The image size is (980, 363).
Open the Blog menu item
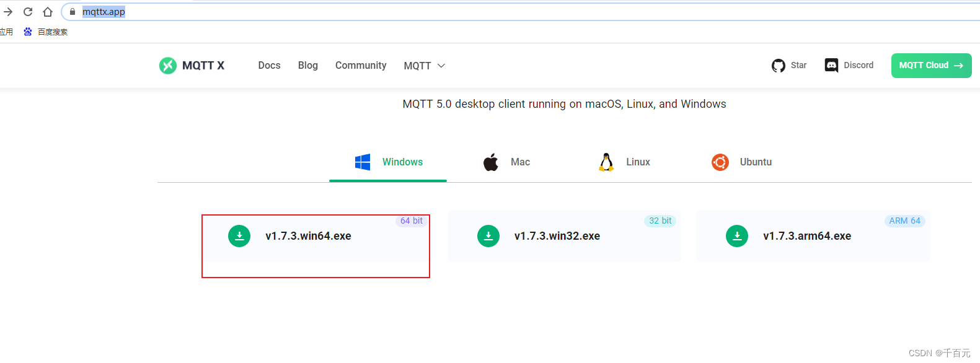tap(308, 66)
